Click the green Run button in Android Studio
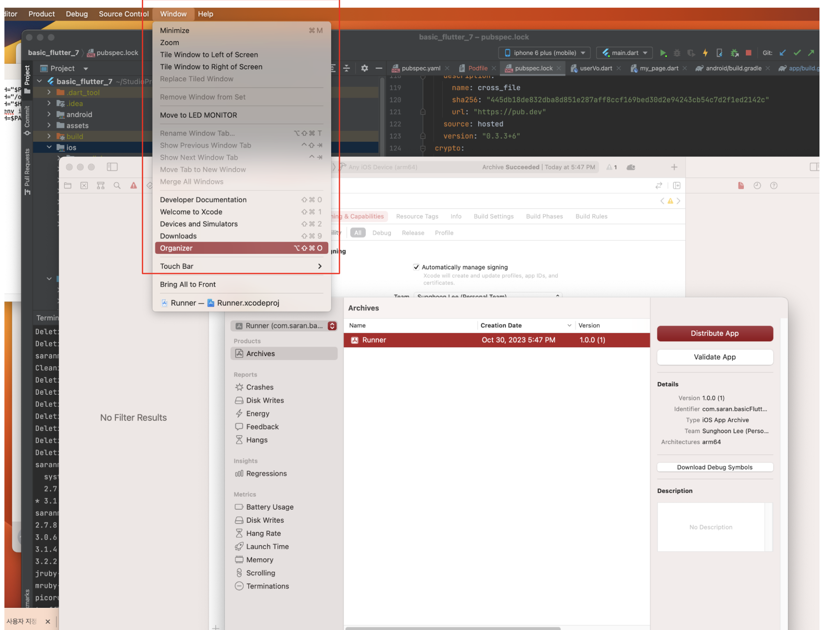The width and height of the screenshot is (840, 630). [x=662, y=53]
